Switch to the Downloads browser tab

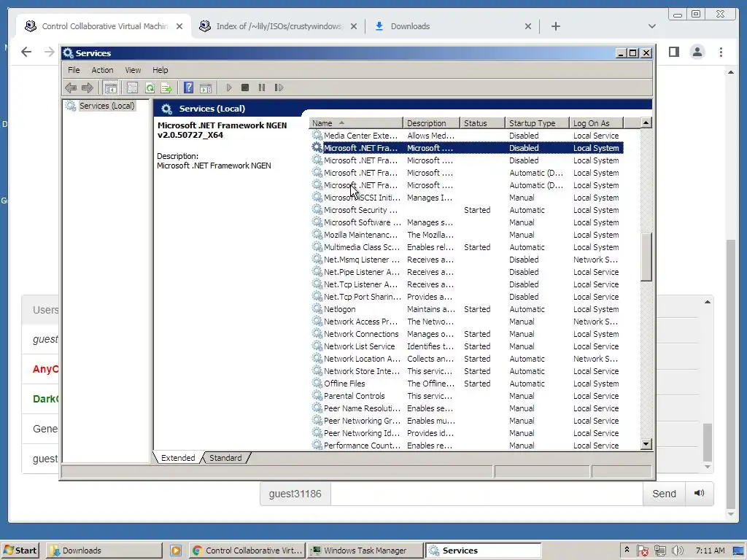coord(452,26)
